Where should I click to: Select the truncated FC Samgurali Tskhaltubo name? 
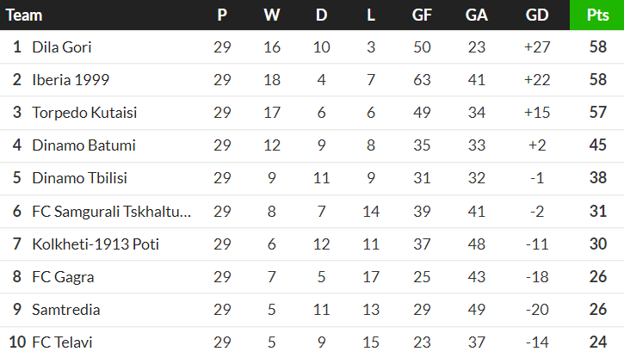(111, 212)
